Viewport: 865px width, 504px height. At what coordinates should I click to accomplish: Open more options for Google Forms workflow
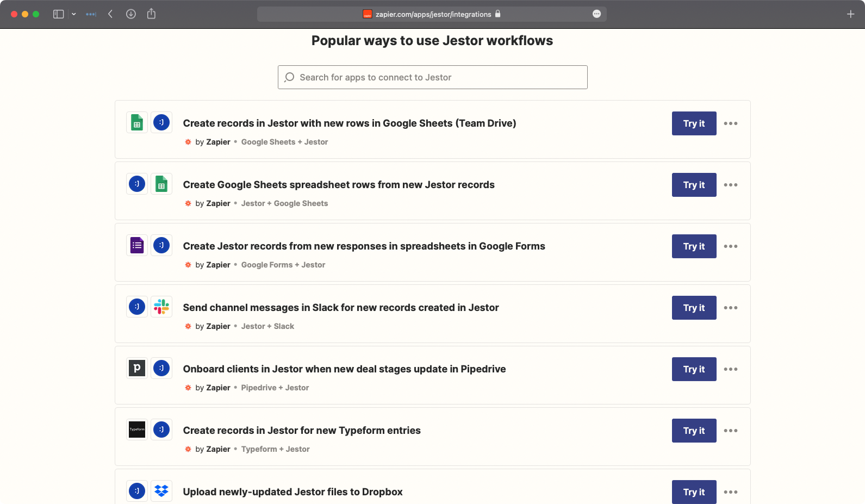[731, 246]
